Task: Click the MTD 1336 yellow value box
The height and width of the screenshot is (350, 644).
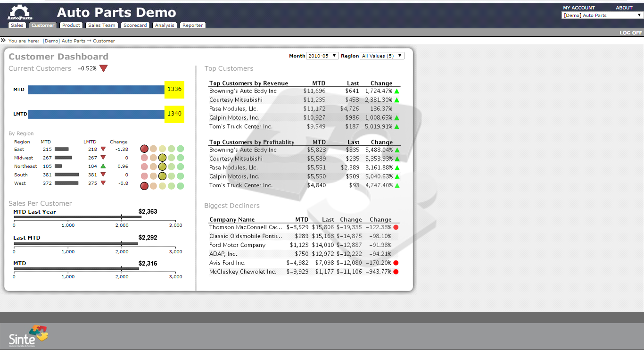Action: (x=174, y=90)
